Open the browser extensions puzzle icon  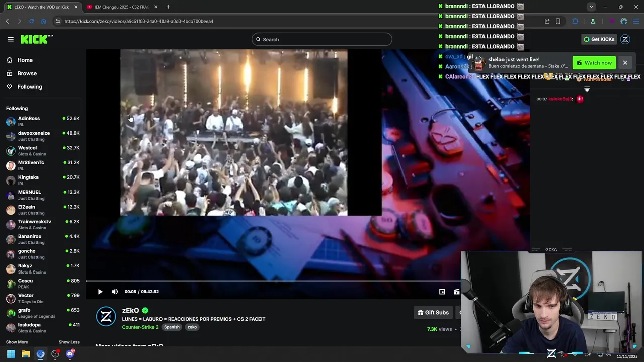pyautogui.click(x=575, y=21)
